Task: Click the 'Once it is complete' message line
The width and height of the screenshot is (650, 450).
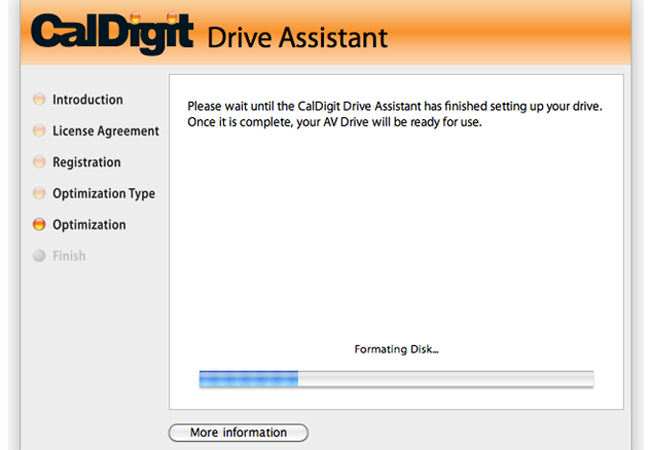Action: click(x=335, y=122)
